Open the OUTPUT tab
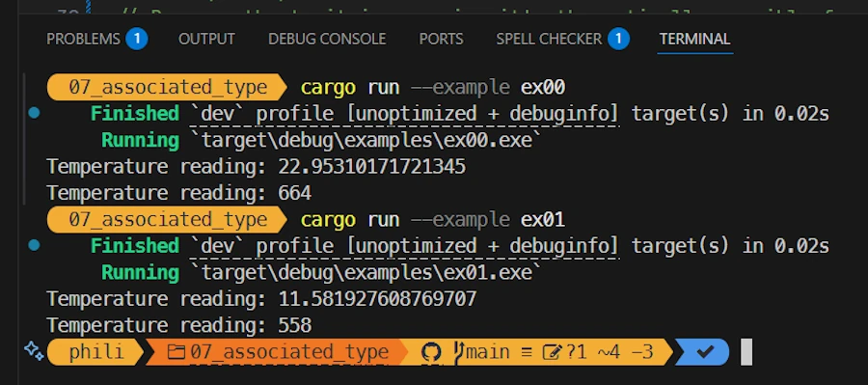868x385 pixels. 206,39
